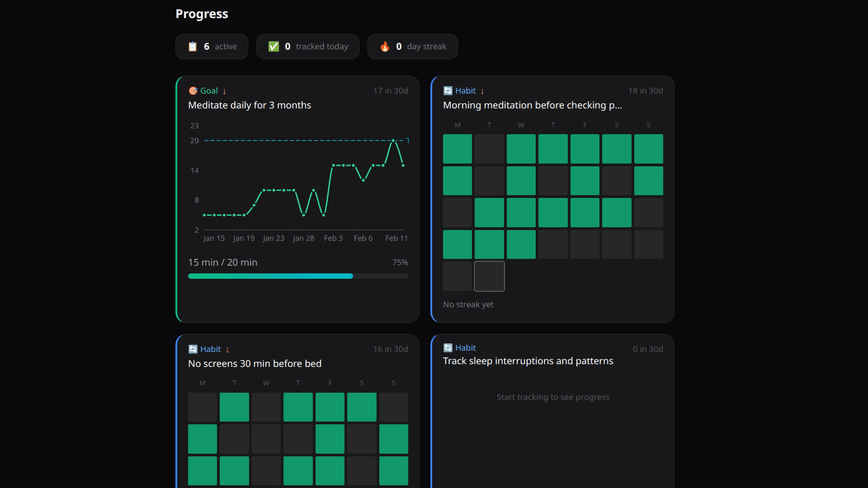This screenshot has height=488, width=868.
Task: Click the peak data point on the meditation chart
Action: coord(392,141)
